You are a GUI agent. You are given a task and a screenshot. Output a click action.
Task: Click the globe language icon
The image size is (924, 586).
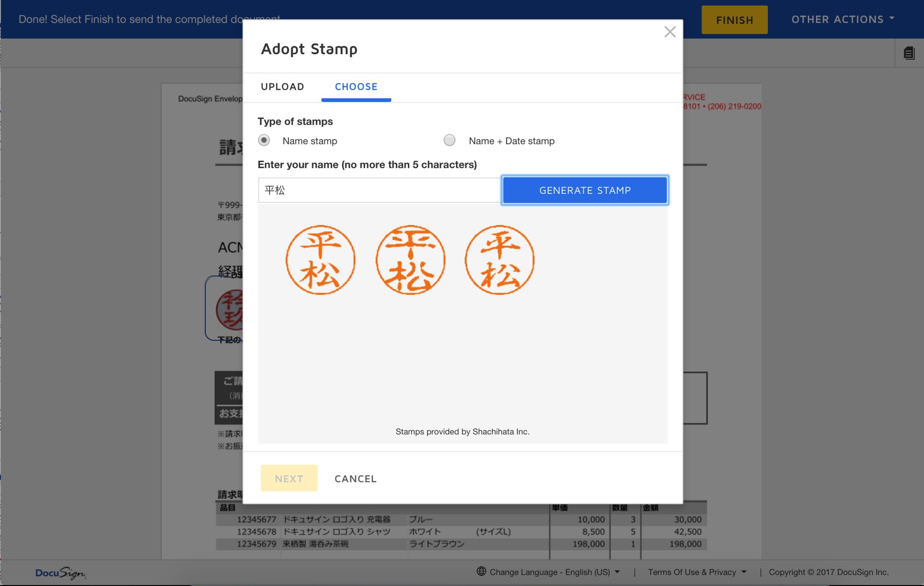pos(481,571)
